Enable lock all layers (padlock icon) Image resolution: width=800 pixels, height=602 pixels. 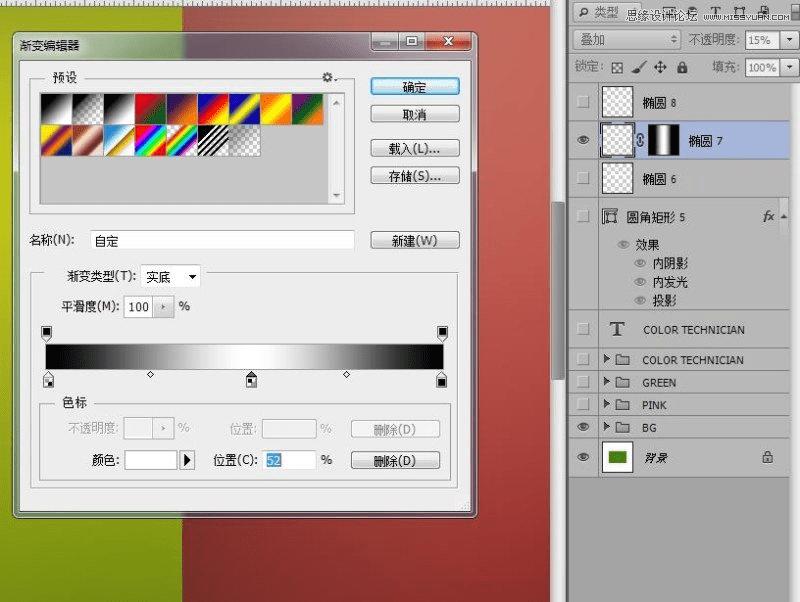point(681,68)
